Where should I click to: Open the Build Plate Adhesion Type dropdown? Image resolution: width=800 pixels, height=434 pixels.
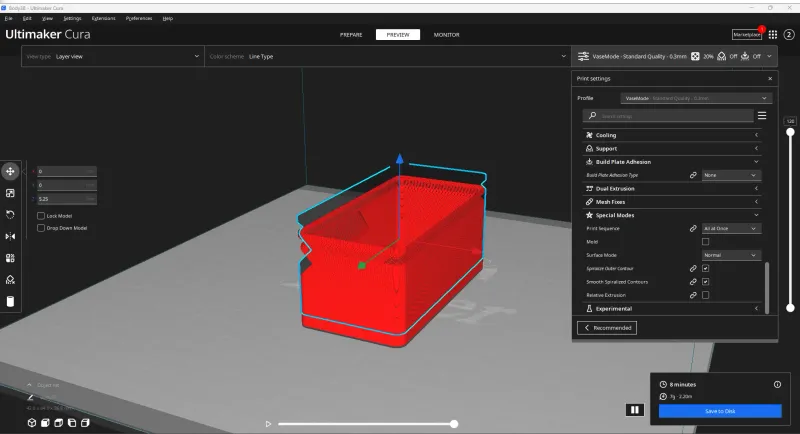point(732,175)
